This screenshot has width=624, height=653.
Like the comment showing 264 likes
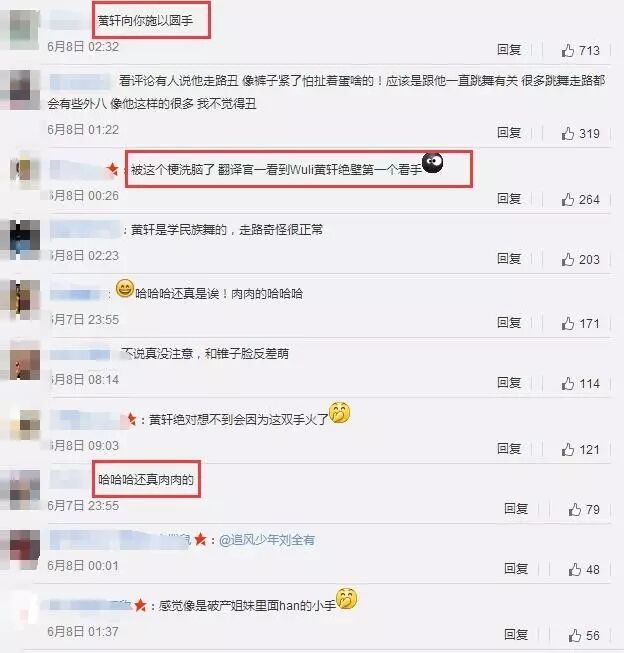click(568, 199)
